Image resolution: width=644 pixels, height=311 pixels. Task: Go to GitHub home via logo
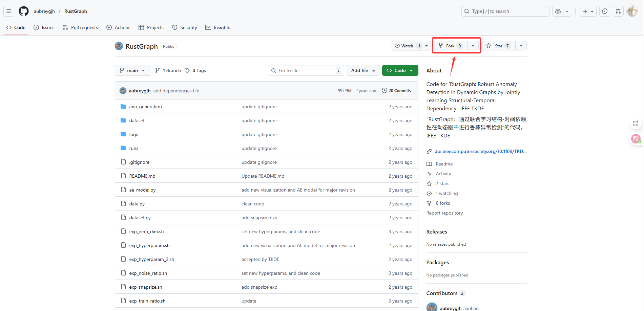tap(24, 11)
